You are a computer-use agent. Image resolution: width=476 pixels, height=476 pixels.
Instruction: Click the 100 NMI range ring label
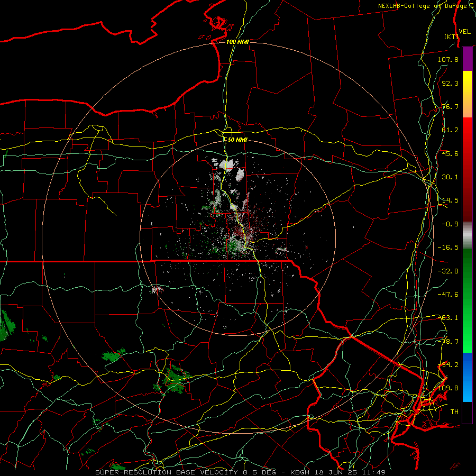click(237, 42)
